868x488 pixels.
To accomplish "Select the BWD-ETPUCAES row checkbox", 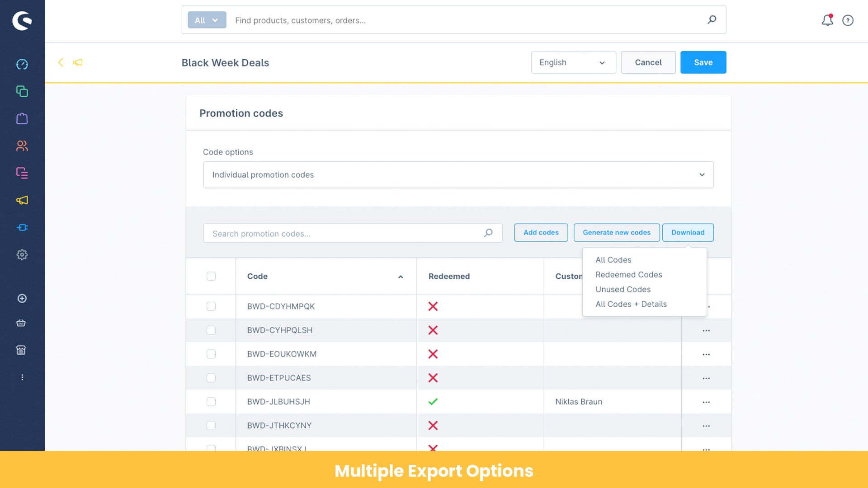I will (x=211, y=378).
